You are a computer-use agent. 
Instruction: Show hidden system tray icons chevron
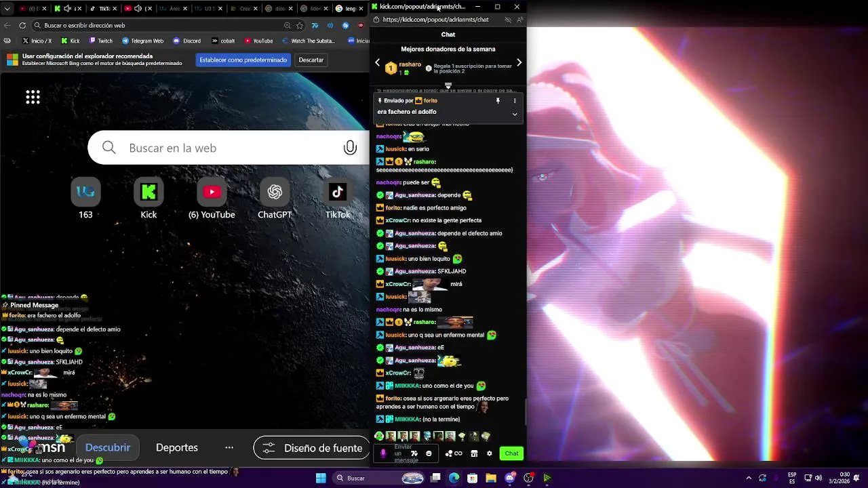[x=749, y=478]
